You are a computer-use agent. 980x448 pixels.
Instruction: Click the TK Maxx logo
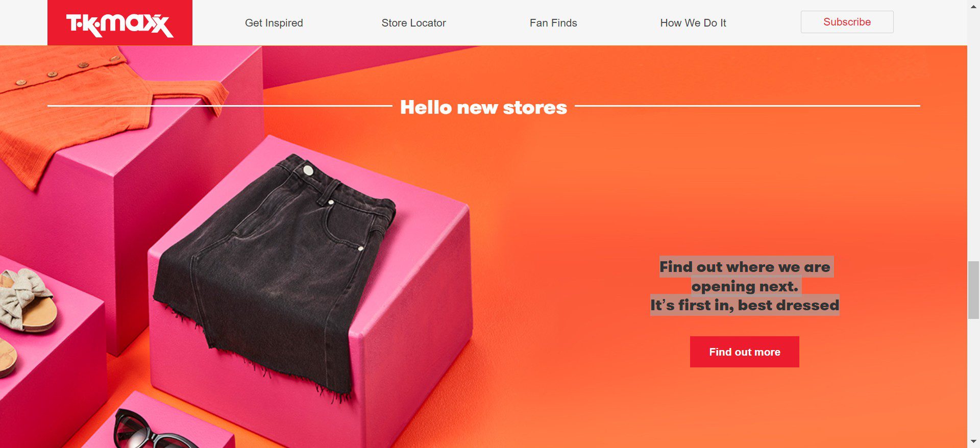pyautogui.click(x=120, y=23)
